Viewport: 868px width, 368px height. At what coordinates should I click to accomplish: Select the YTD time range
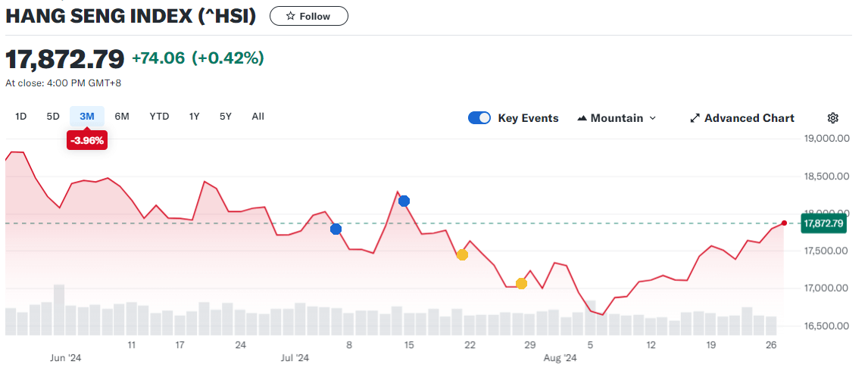pos(159,117)
